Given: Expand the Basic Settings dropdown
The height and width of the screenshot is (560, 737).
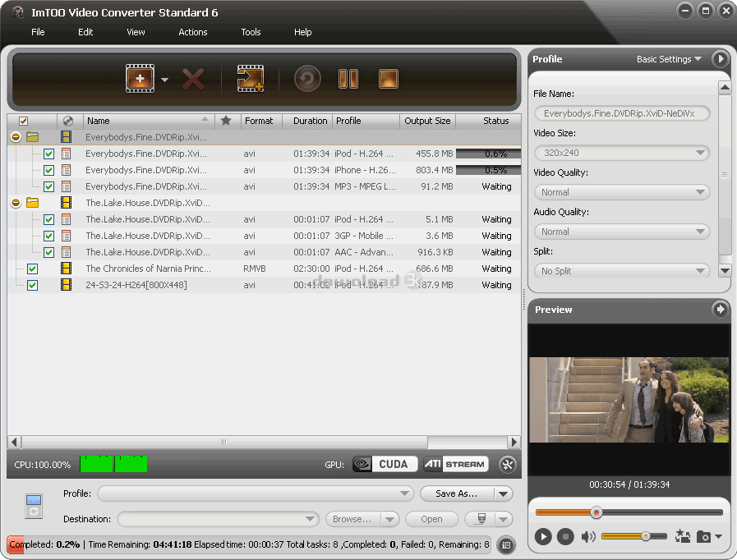Looking at the screenshot, I should (x=669, y=59).
